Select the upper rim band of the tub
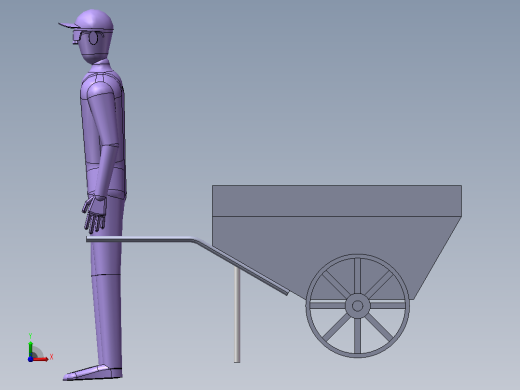The image size is (520, 390). (337, 201)
